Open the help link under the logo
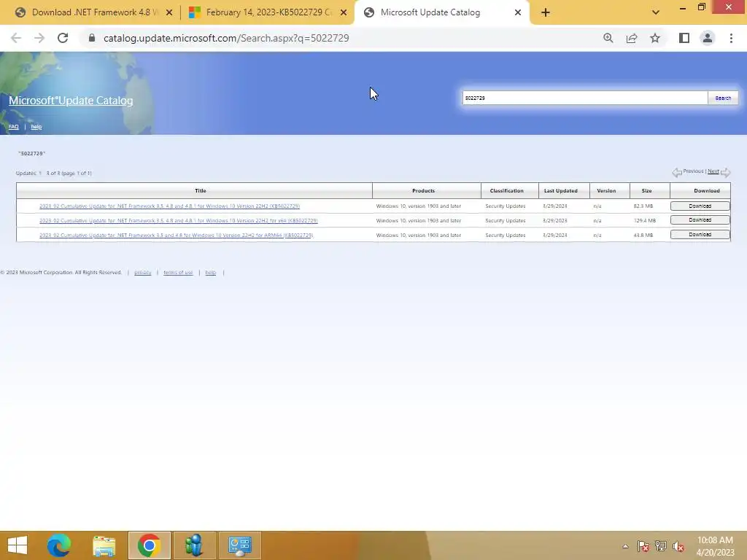The height and width of the screenshot is (560, 747). click(36, 127)
